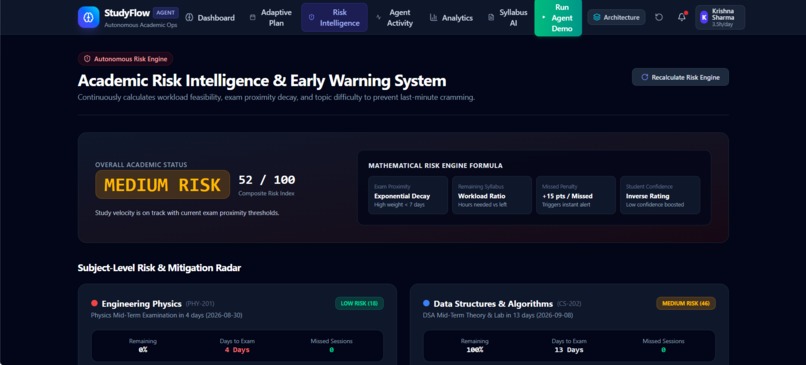Select the +15 pts / Missed card

(x=576, y=195)
